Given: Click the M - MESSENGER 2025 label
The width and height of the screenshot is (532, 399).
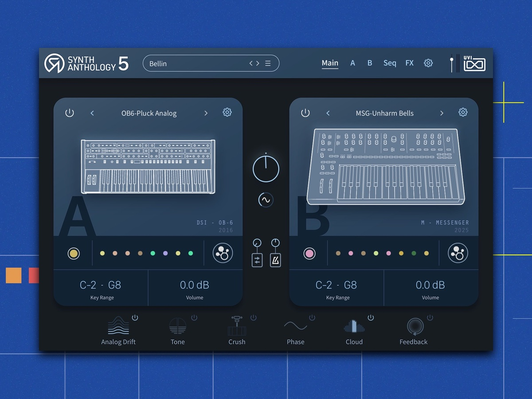Looking at the screenshot, I should pos(445,226).
